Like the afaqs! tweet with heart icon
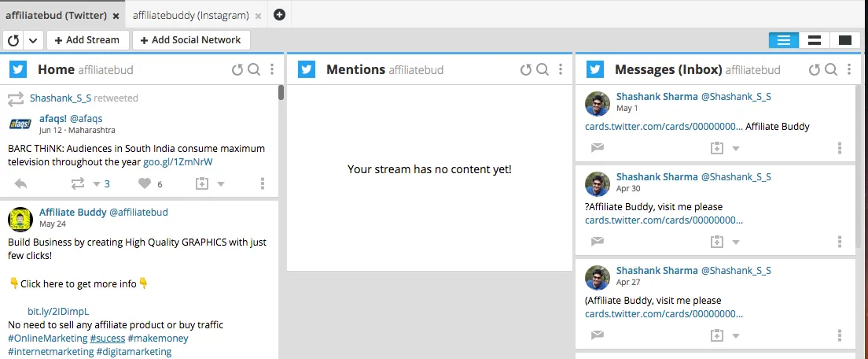 point(145,183)
